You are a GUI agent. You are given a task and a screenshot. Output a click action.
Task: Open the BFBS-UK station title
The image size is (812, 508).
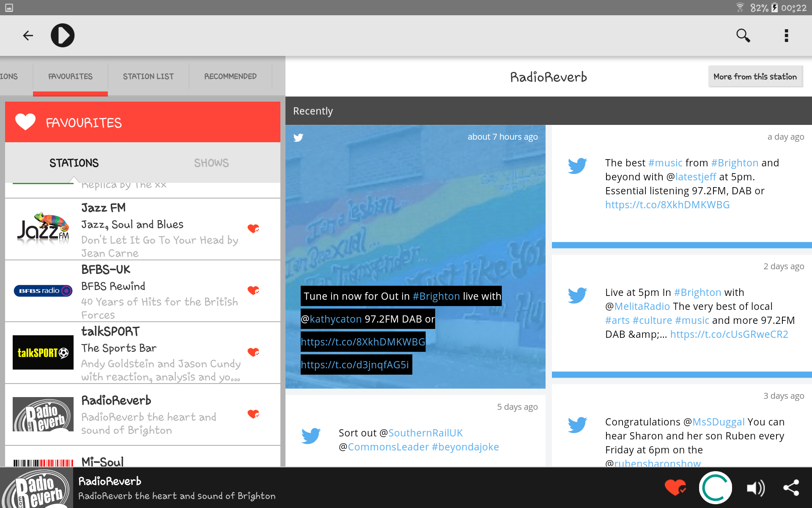tap(106, 270)
